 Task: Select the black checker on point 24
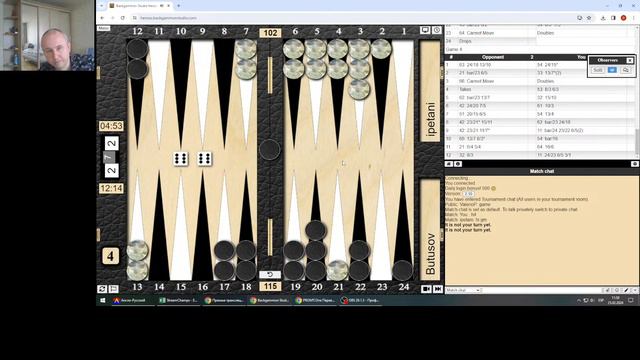tap(403, 270)
